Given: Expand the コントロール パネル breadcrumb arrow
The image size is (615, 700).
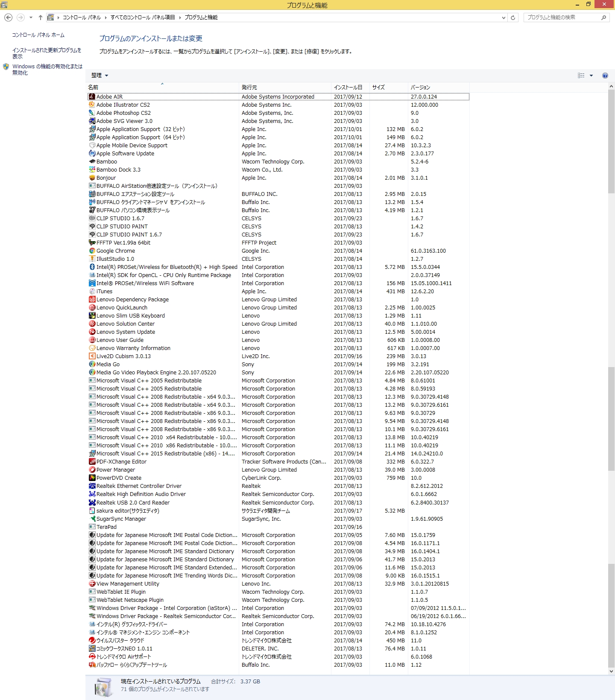Looking at the screenshot, I should pos(105,17).
